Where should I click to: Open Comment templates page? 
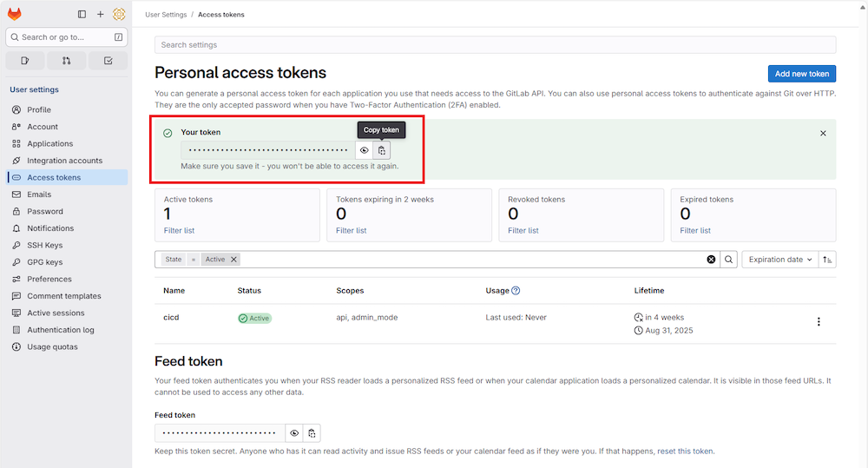coord(68,296)
